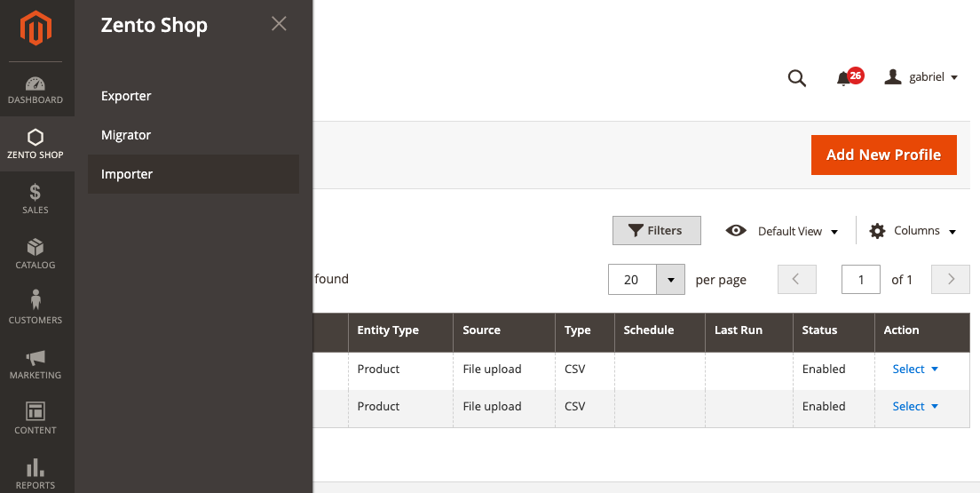The height and width of the screenshot is (493, 980).
Task: Click the second row's File upload cell
Action: tap(503, 409)
